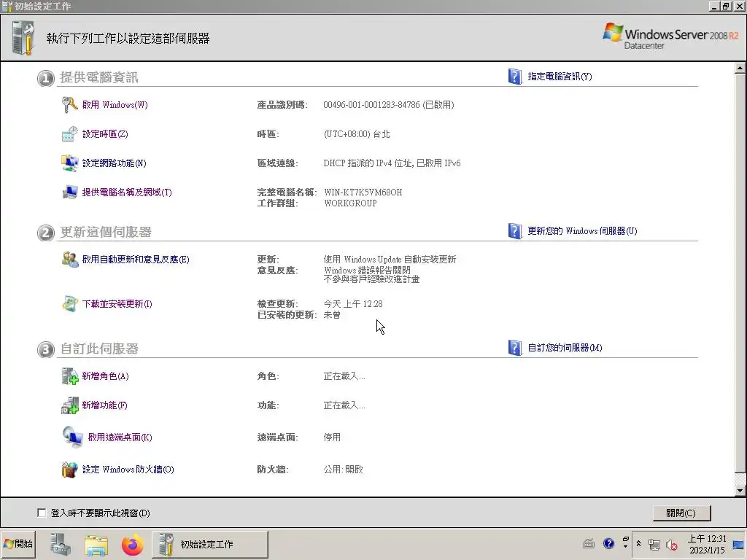Click 使用 Windows Update 自動安裝更新 text
Image resolution: width=747 pixels, height=560 pixels.
(x=390, y=260)
